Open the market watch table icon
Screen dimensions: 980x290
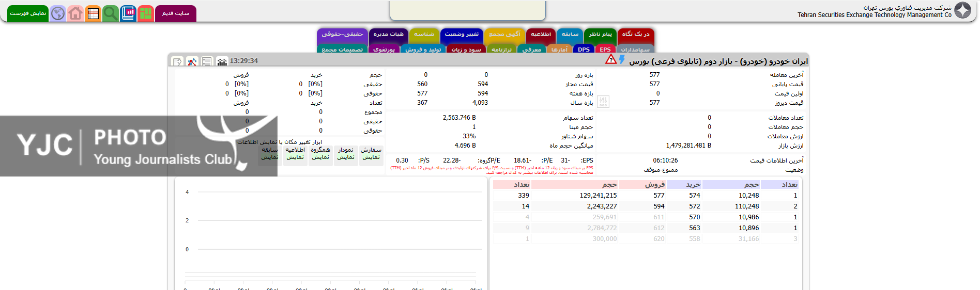coord(93,13)
